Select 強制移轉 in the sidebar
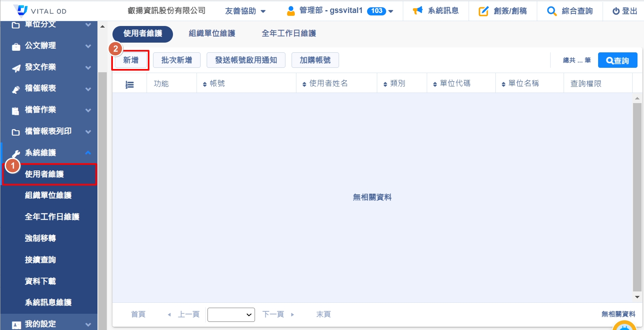This screenshot has height=330, width=644. click(40, 238)
